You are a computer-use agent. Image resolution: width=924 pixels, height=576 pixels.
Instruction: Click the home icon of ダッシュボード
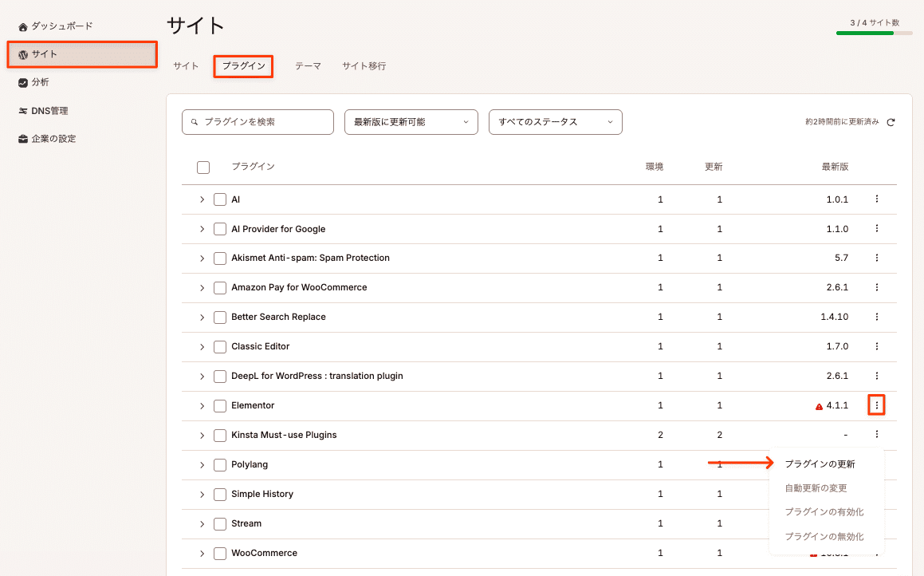click(x=23, y=26)
